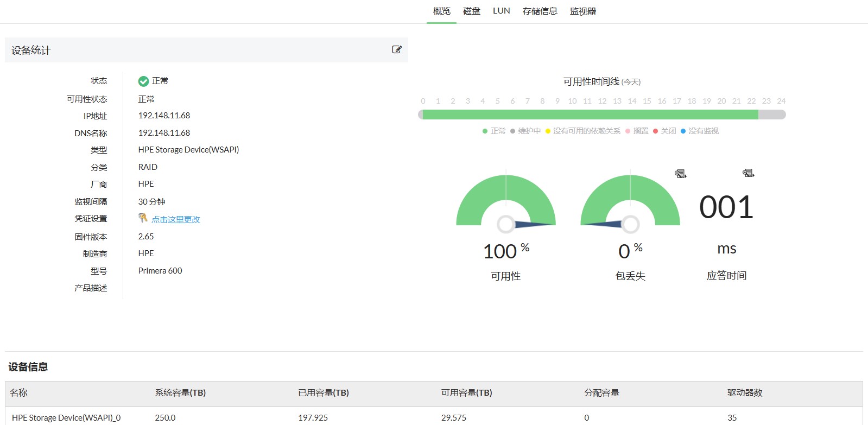Image resolution: width=868 pixels, height=425 pixels.
Task: Switch to the 概览 tab
Action: [x=442, y=11]
